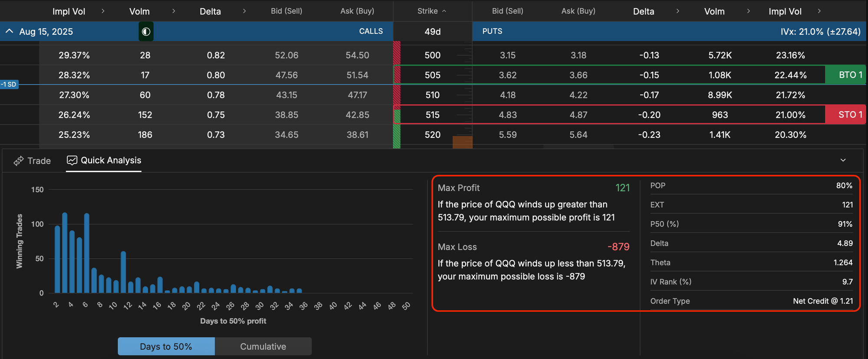Screen dimensions: 868x359
Task: Expand the puts Volm column chevron
Action: (x=748, y=11)
